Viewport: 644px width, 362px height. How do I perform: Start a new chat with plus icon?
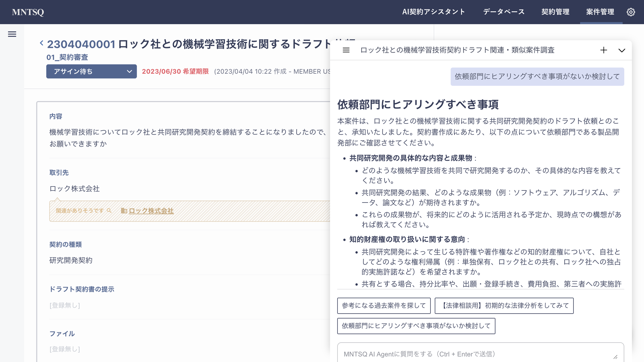(603, 50)
